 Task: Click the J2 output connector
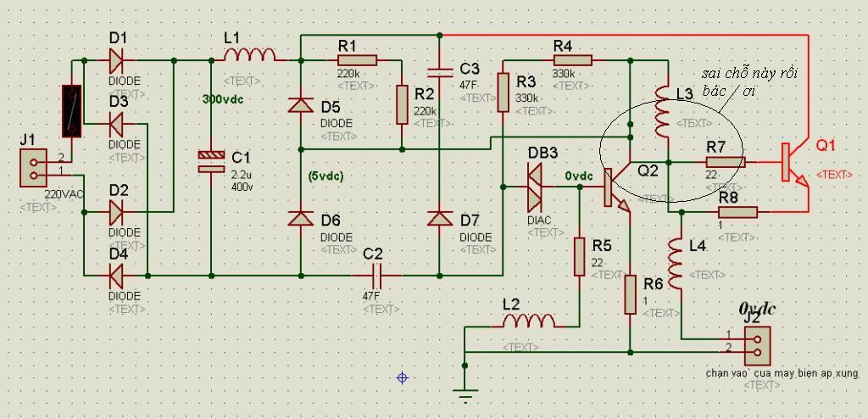point(757,344)
